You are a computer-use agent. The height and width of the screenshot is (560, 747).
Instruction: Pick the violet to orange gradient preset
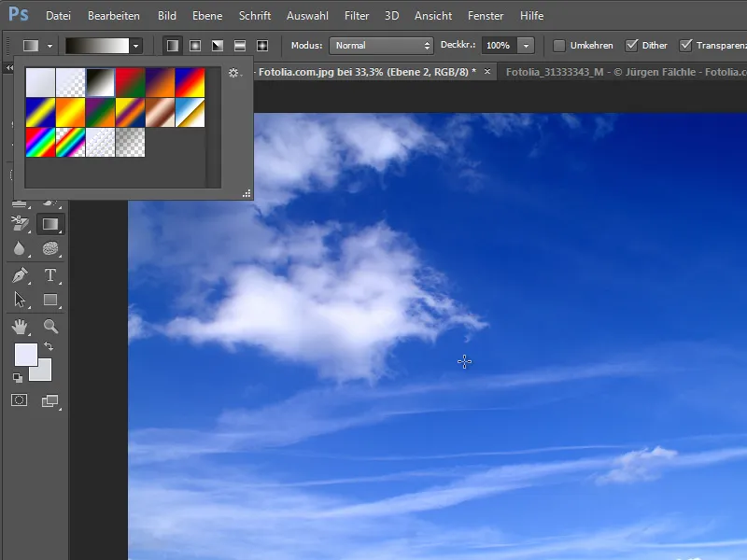pyautogui.click(x=160, y=82)
